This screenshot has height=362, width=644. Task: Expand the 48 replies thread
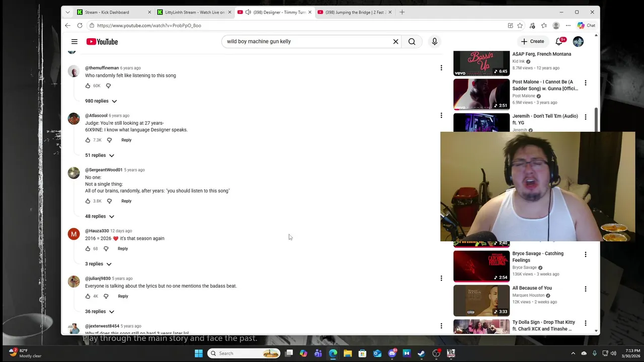[100, 216]
